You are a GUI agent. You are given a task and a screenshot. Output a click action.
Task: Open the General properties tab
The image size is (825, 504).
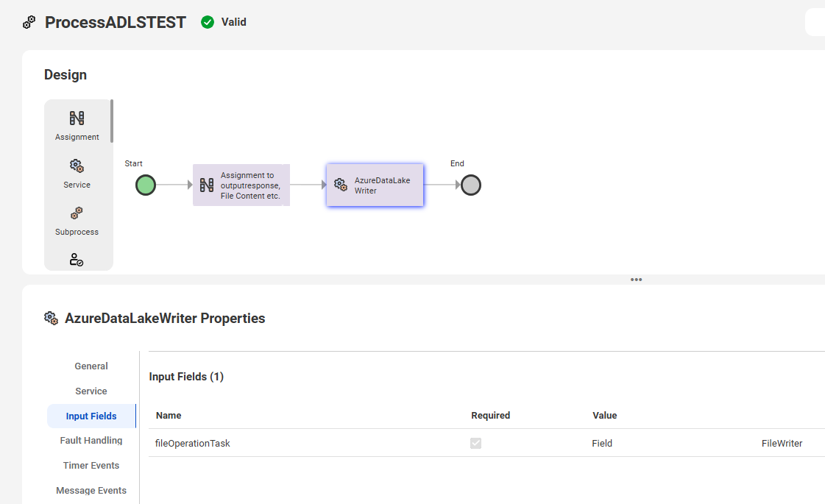[x=91, y=366]
